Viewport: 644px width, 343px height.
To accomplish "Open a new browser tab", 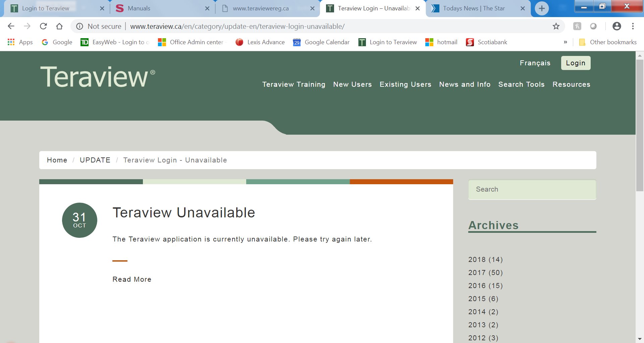I will click(x=542, y=8).
